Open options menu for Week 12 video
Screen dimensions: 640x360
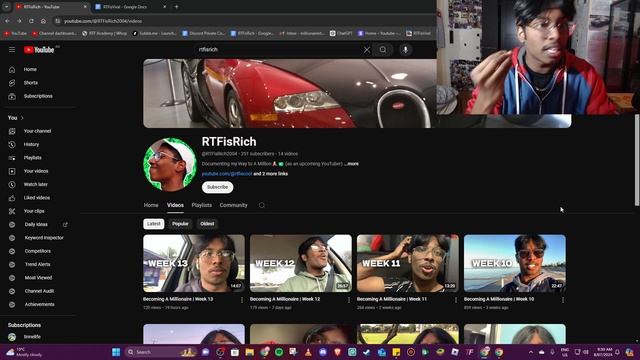click(x=349, y=300)
